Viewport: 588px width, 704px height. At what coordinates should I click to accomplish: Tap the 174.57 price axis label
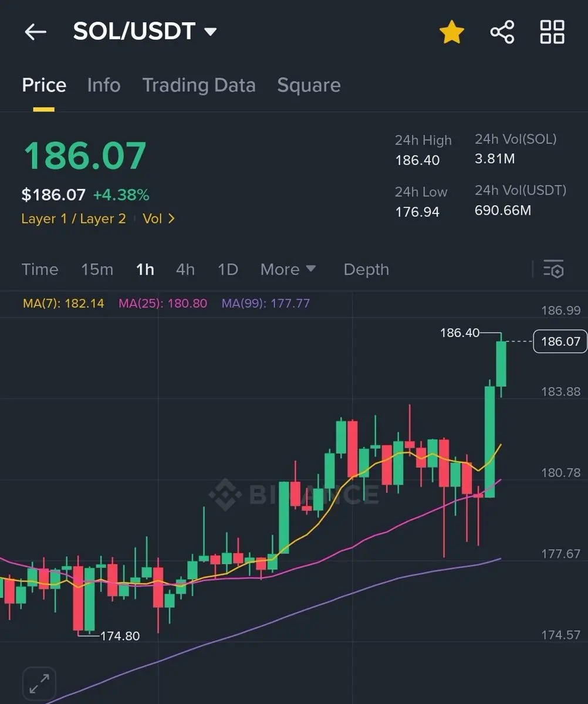pyautogui.click(x=560, y=635)
